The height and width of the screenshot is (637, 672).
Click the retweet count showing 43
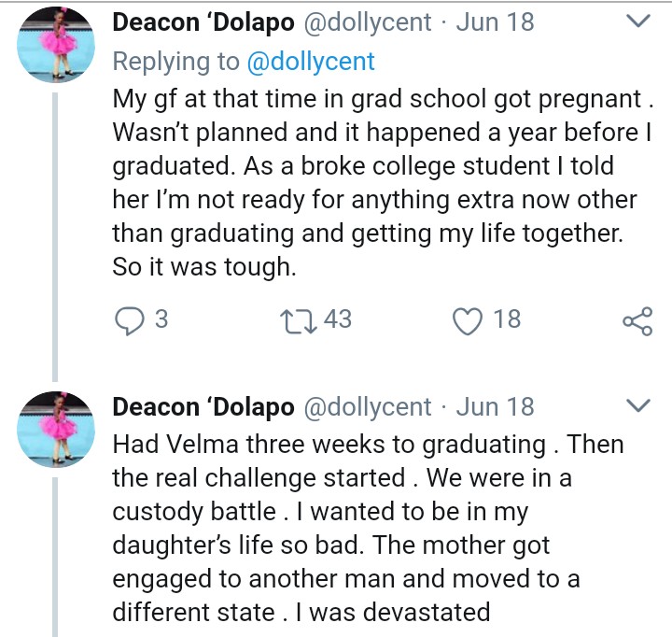click(x=338, y=319)
